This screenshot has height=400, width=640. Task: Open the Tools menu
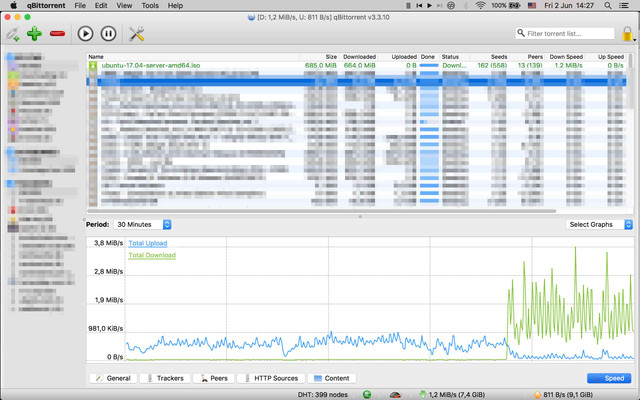coord(150,5)
